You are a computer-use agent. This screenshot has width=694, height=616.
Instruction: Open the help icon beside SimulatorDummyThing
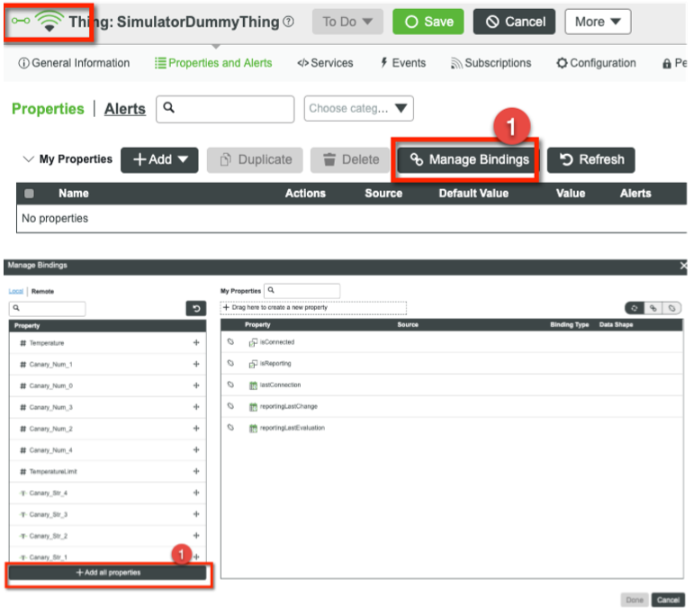tap(288, 22)
